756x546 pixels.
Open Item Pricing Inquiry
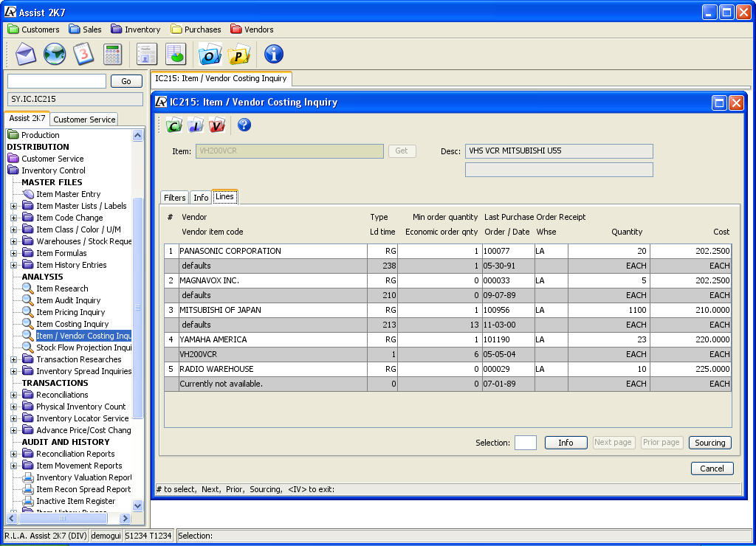coord(70,312)
